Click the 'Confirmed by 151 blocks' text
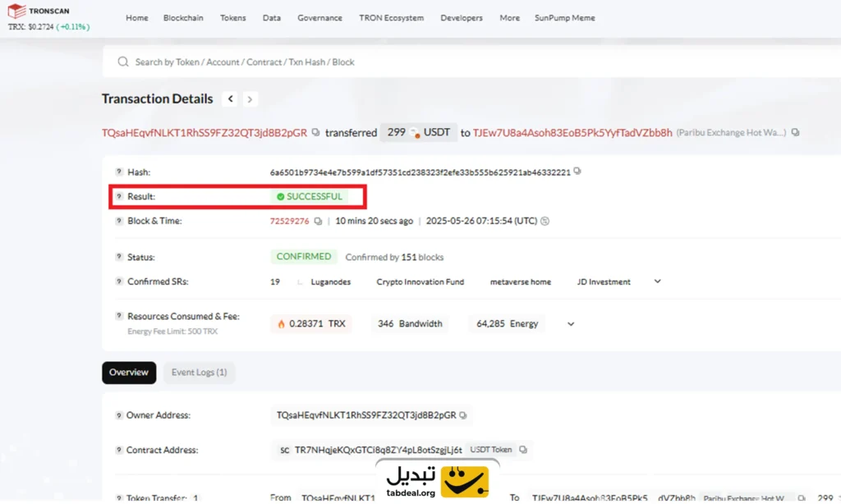841x504 pixels. (394, 258)
